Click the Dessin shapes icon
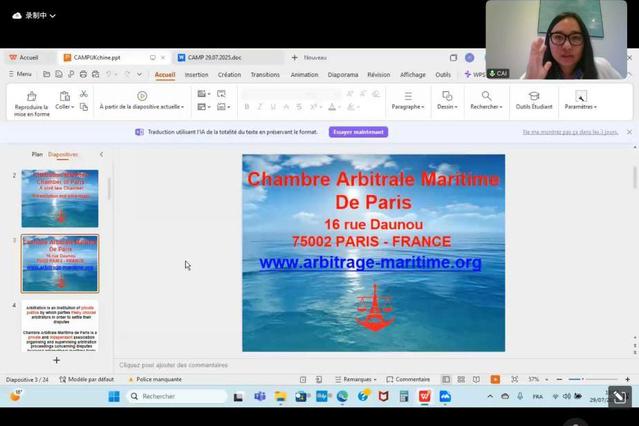Image resolution: width=639 pixels, height=426 pixels. point(447,96)
